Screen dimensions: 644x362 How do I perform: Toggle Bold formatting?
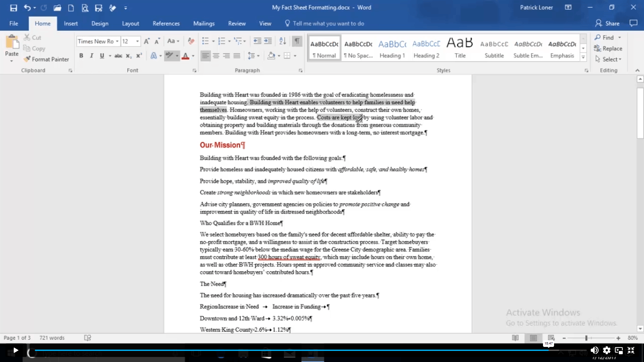[x=81, y=56]
